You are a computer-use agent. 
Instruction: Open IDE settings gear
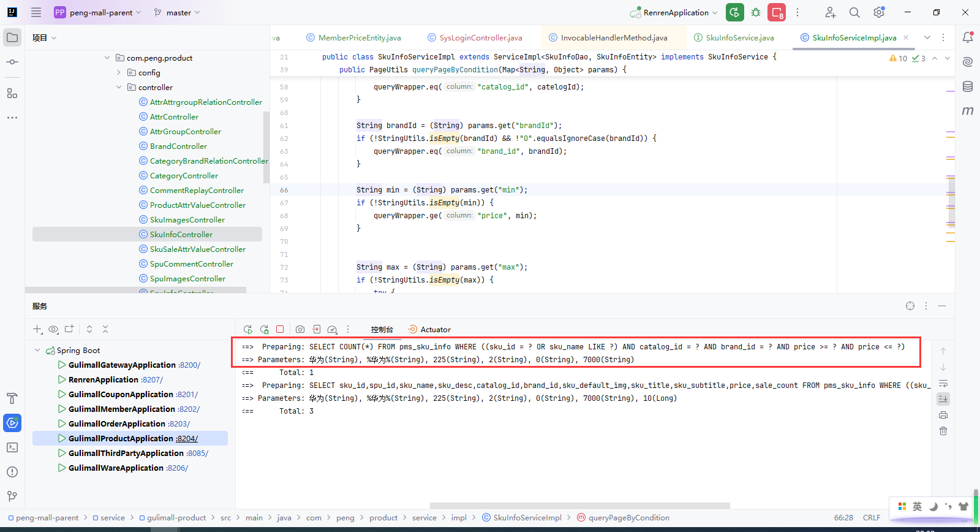tap(879, 12)
